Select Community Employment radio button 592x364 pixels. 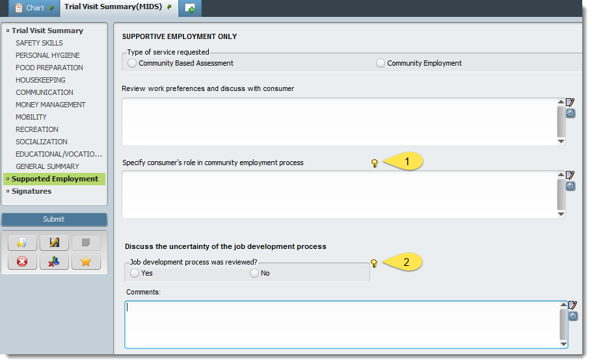pyautogui.click(x=380, y=63)
